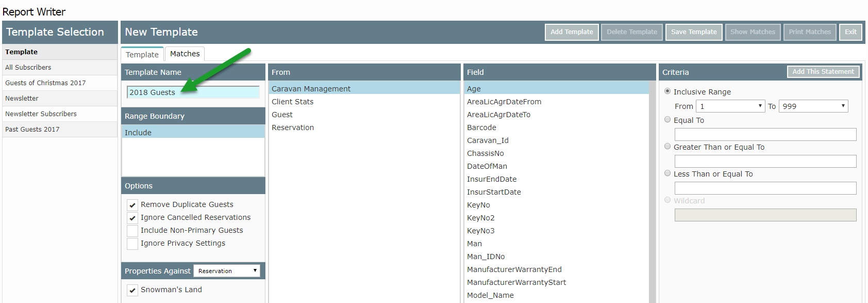Viewport: 868px width, 303px height.
Task: Select the Template tab
Action: [x=142, y=54]
